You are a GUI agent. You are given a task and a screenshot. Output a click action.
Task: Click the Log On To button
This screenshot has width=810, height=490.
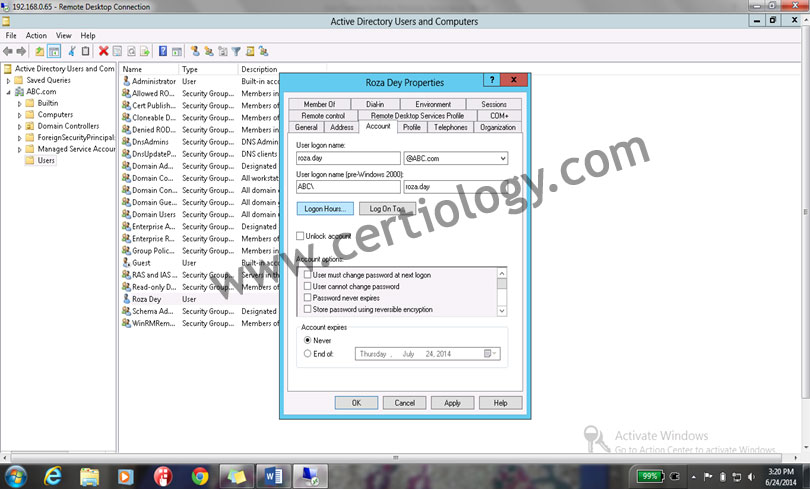pyautogui.click(x=387, y=209)
